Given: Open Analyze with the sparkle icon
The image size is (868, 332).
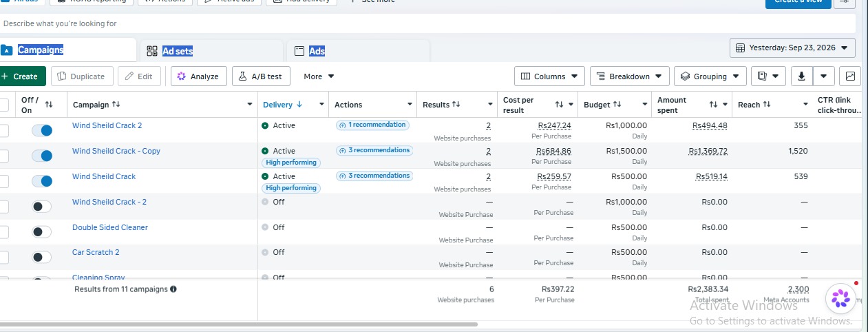Looking at the screenshot, I should [198, 76].
